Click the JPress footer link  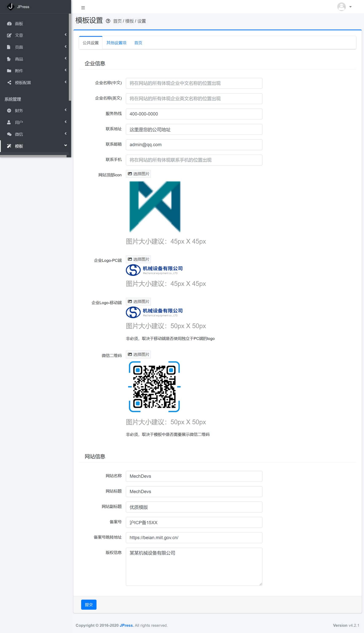(x=126, y=625)
